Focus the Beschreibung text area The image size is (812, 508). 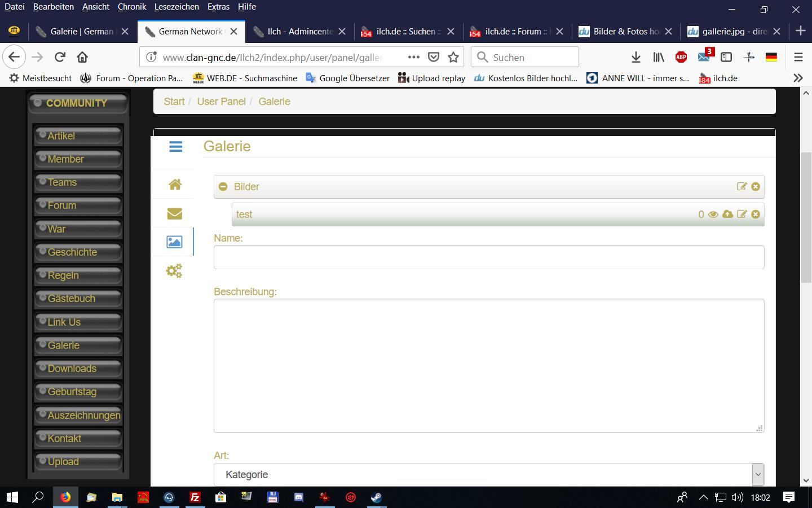pyautogui.click(x=489, y=366)
